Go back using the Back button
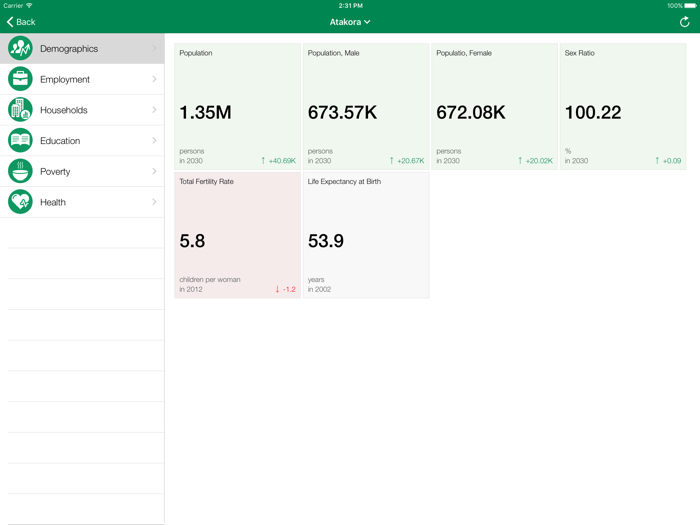This screenshot has height=525, width=700. 21,22
